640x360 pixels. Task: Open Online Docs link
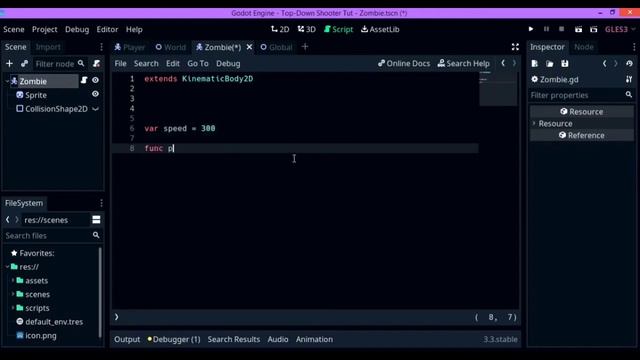pos(404,64)
